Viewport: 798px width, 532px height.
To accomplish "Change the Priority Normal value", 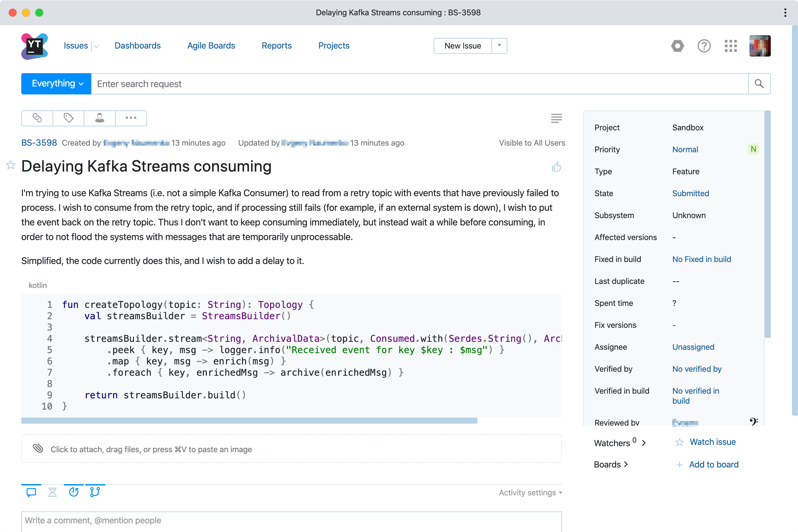I will pos(685,150).
